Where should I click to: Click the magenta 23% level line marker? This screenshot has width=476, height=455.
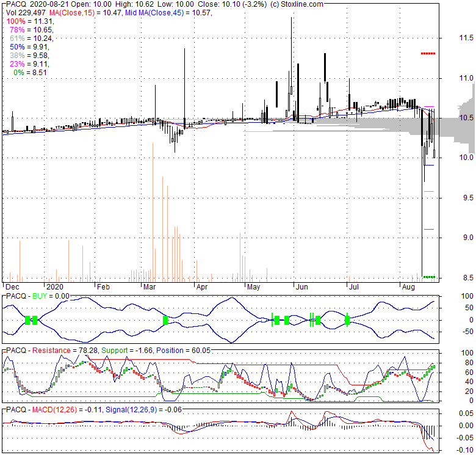click(x=429, y=229)
